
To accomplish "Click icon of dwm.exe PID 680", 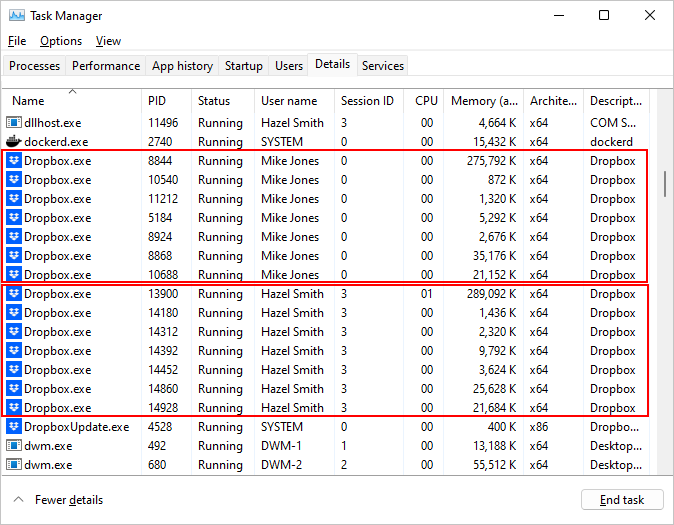I will (x=14, y=464).
